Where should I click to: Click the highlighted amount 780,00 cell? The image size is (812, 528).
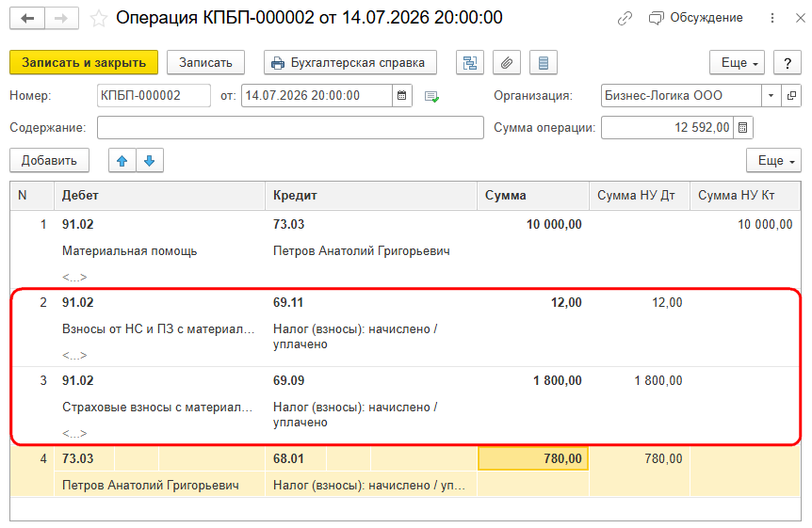point(533,459)
